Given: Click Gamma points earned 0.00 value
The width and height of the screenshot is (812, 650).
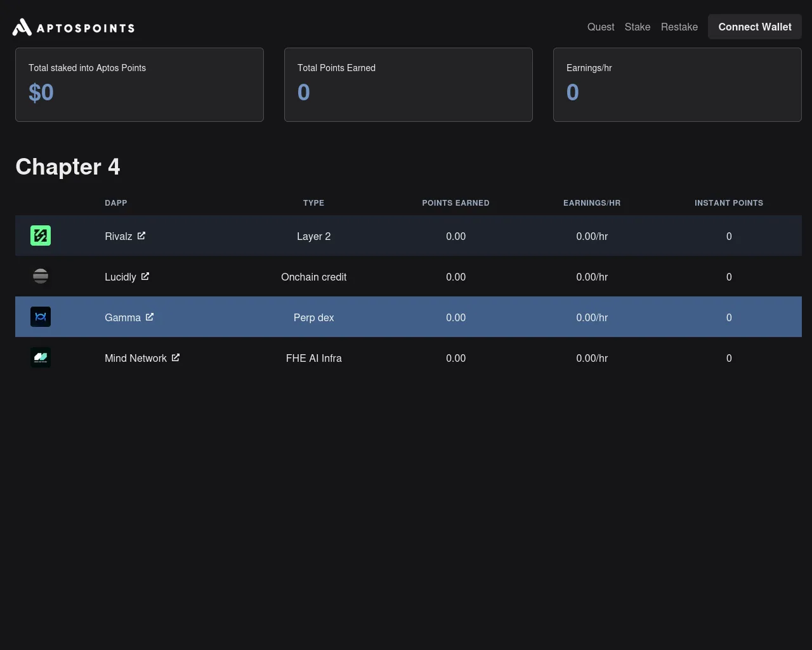Looking at the screenshot, I should [x=455, y=317].
